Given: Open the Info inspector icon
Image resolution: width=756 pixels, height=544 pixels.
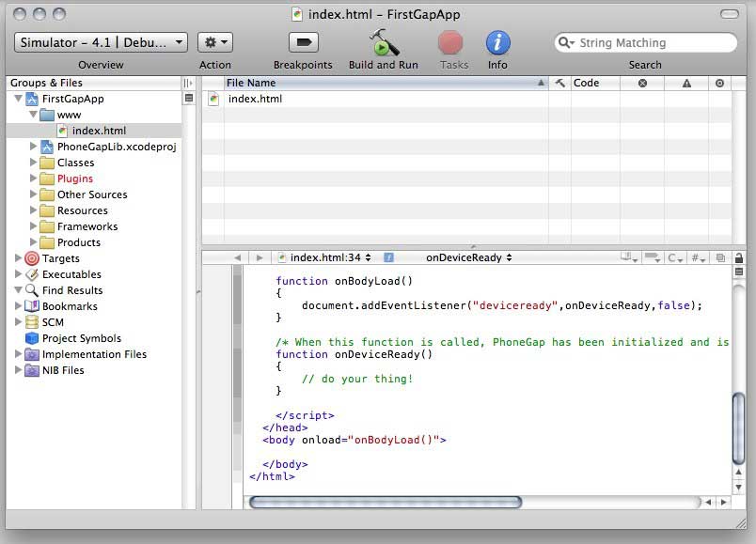Looking at the screenshot, I should 497,42.
